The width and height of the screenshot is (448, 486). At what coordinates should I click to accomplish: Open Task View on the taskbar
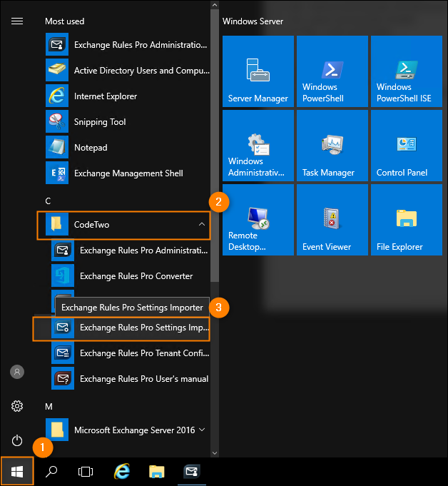(86, 472)
